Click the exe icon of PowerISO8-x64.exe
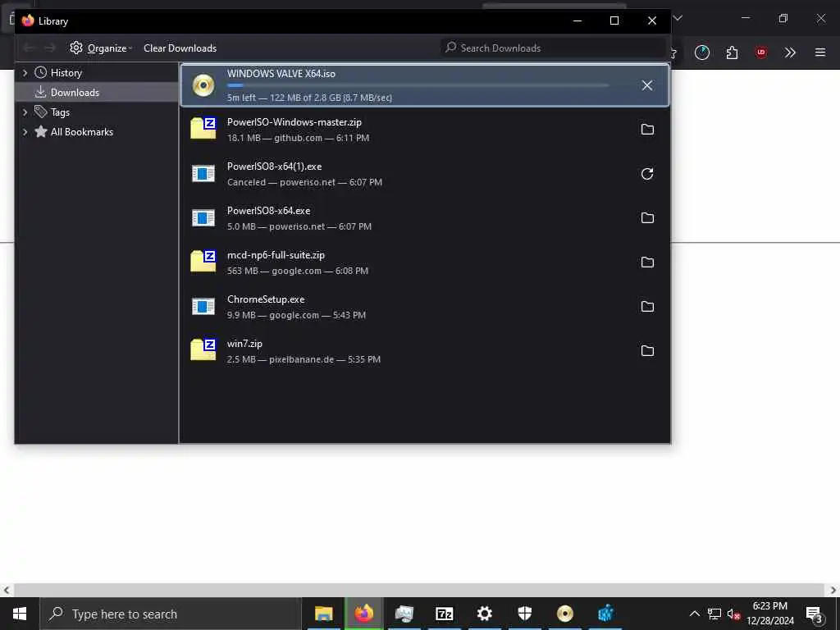 tap(203, 218)
